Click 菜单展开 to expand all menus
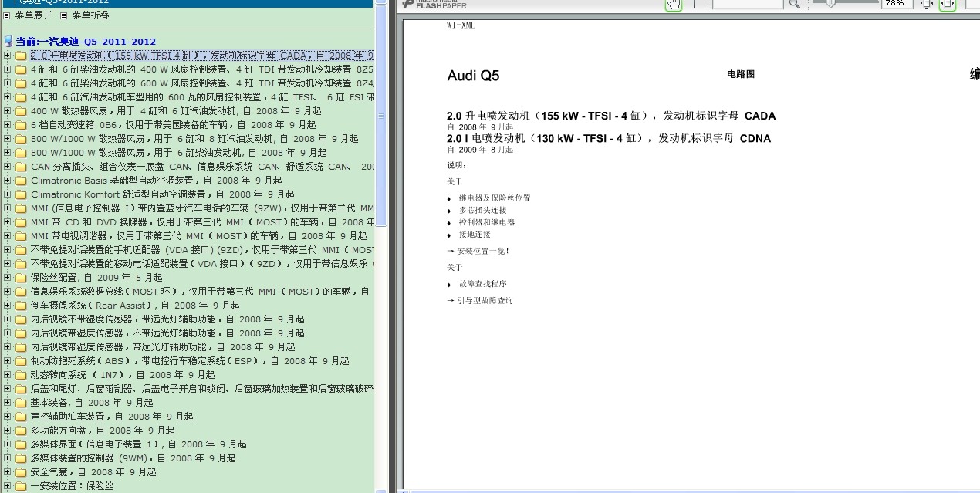 (x=33, y=15)
